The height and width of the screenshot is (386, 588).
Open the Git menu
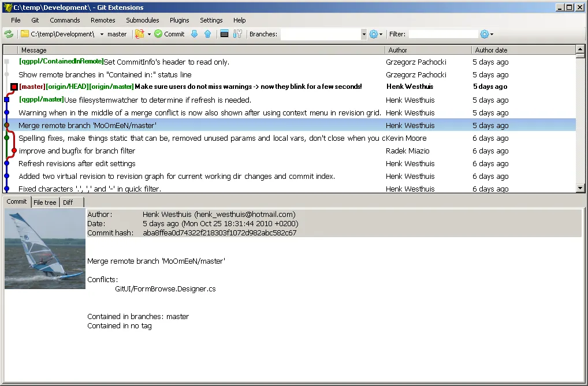tap(35, 20)
